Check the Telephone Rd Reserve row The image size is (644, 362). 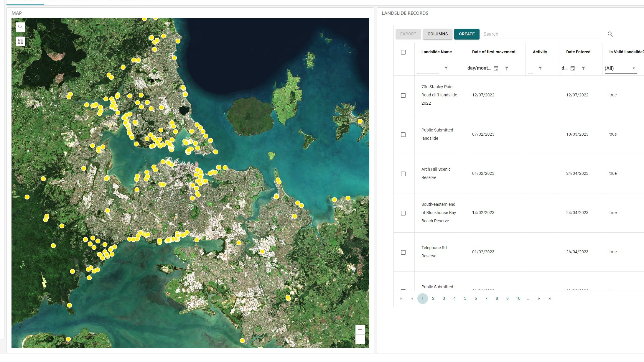403,252
